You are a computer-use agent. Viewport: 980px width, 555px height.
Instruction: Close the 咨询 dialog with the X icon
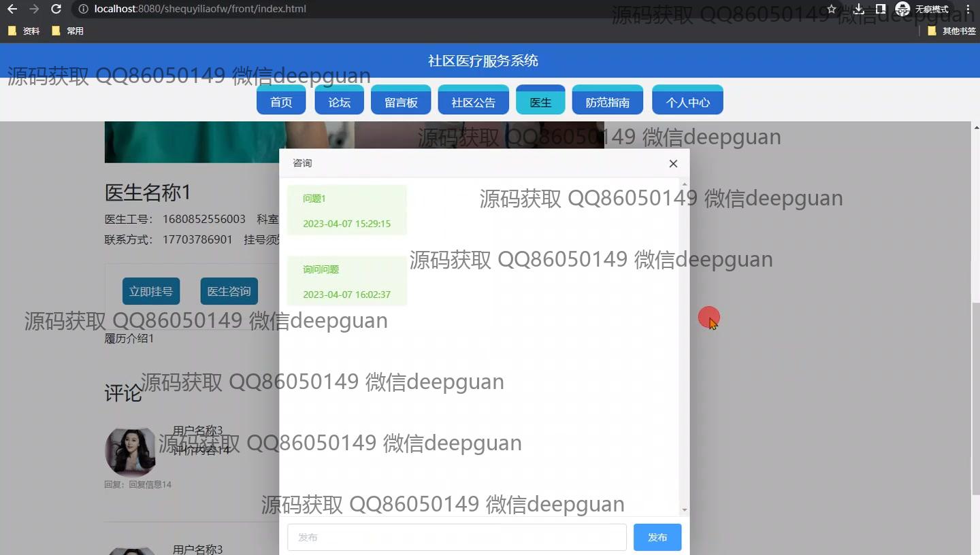click(x=673, y=163)
